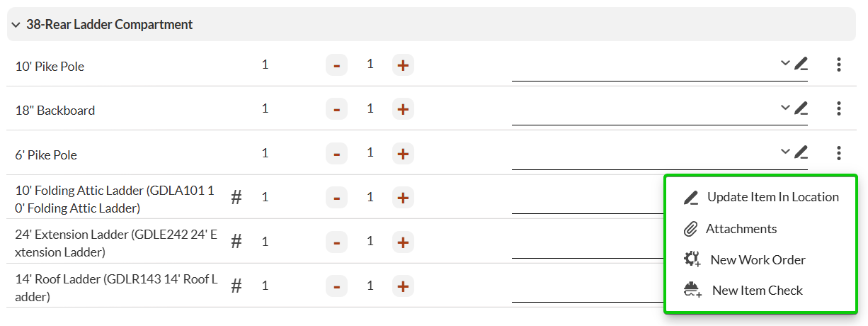Image resolution: width=868 pixels, height=326 pixels.
Task: Increase quantity for 10' Pike Pole
Action: coord(403,65)
